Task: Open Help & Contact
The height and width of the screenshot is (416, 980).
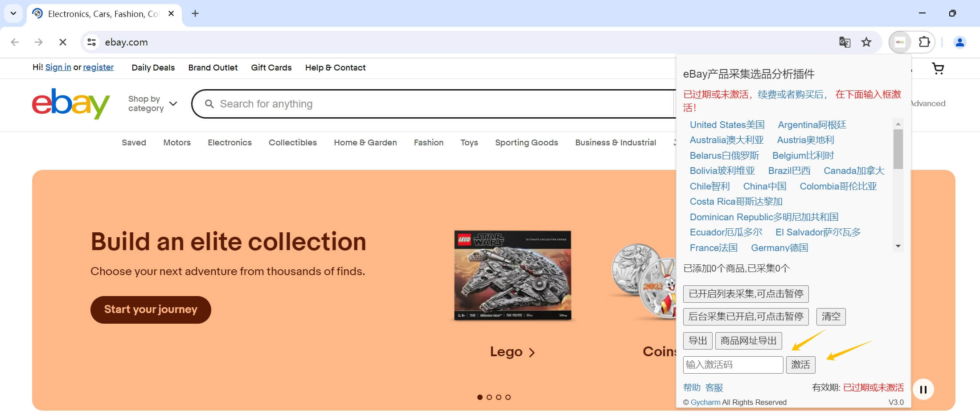Action: [335, 67]
